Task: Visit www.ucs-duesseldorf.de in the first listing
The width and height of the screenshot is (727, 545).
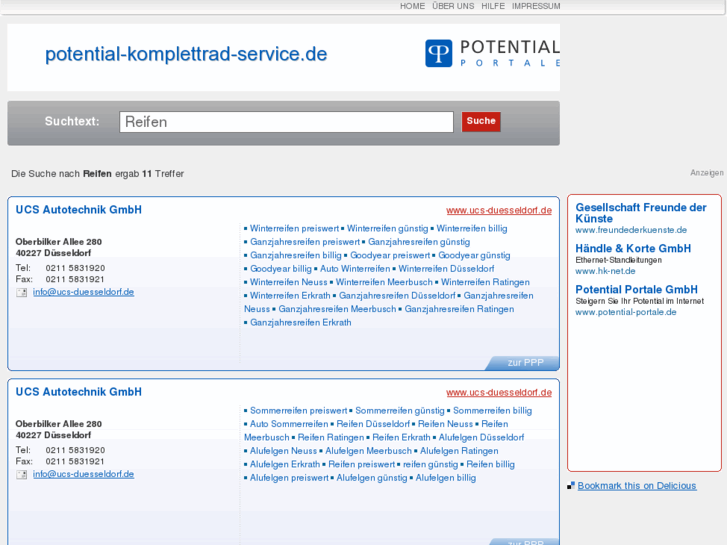Action: 499,210
